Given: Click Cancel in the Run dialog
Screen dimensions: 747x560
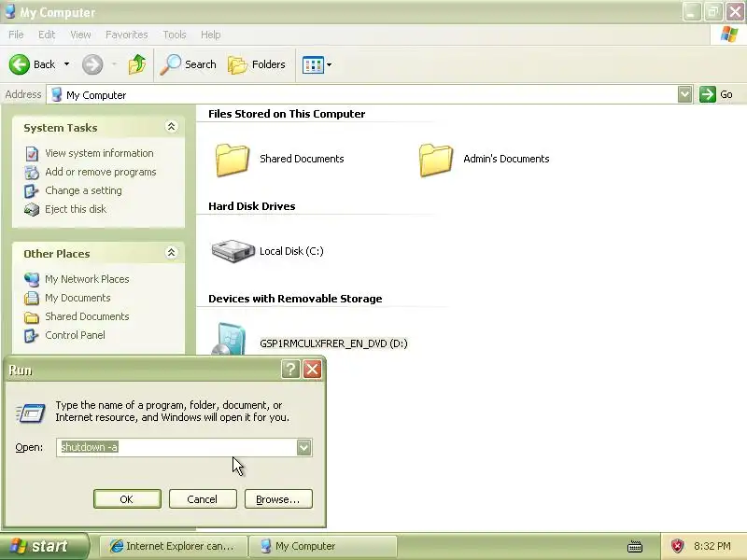Looking at the screenshot, I should (203, 499).
